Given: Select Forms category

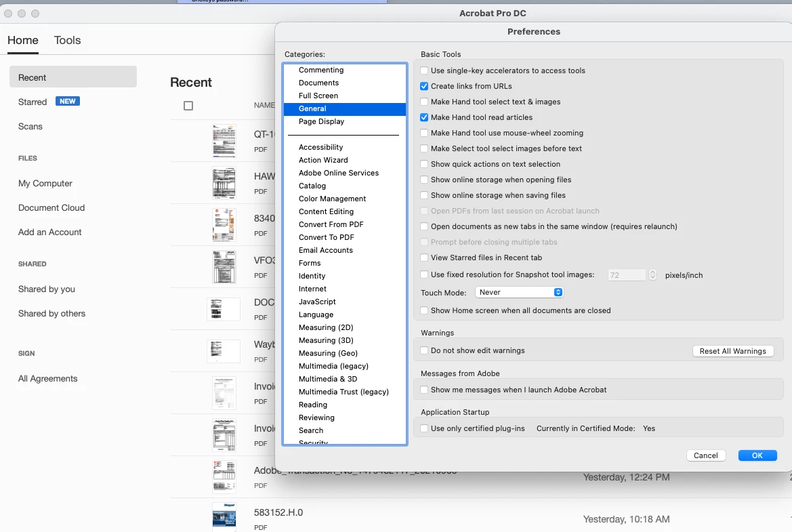Looking at the screenshot, I should click(345, 263).
